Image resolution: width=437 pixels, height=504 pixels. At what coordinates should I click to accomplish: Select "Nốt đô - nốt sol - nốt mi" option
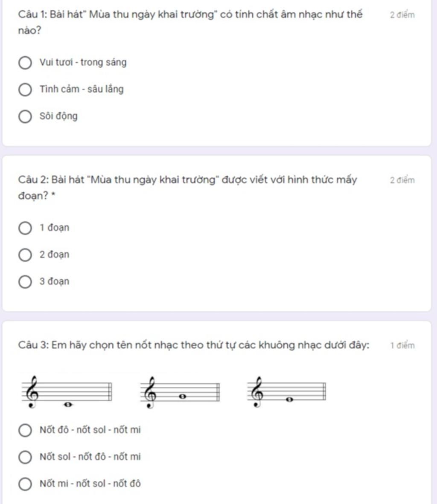coord(25,430)
